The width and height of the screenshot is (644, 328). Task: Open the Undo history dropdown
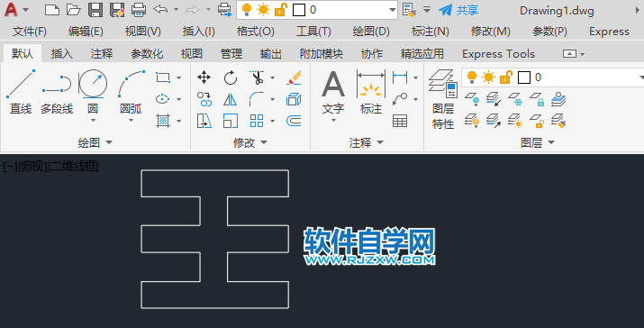[x=176, y=9]
